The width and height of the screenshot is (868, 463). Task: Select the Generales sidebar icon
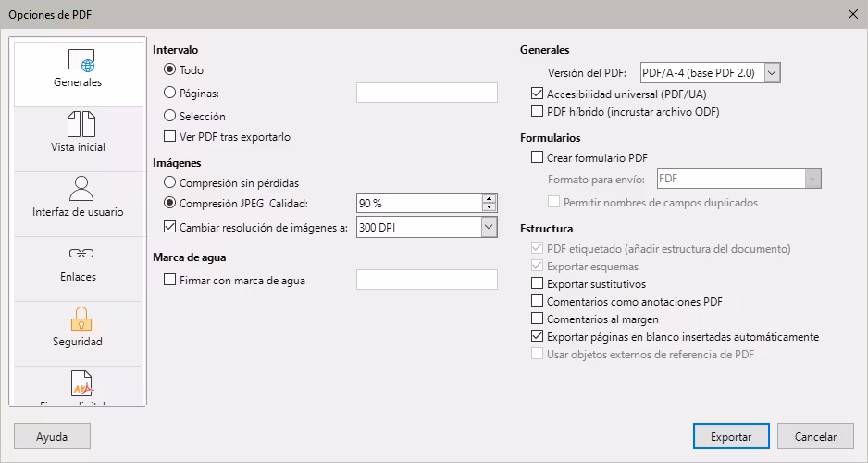pos(81,61)
